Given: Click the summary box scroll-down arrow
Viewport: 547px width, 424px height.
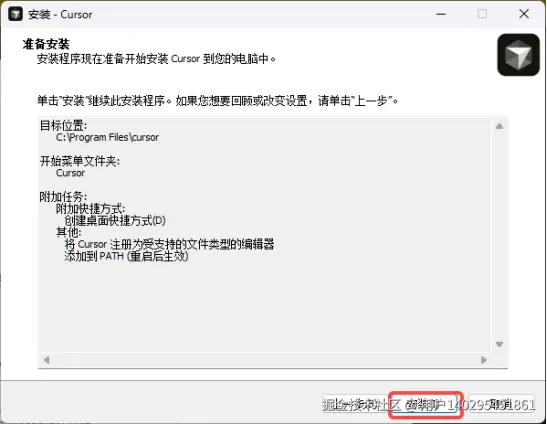Looking at the screenshot, I should (499, 344).
